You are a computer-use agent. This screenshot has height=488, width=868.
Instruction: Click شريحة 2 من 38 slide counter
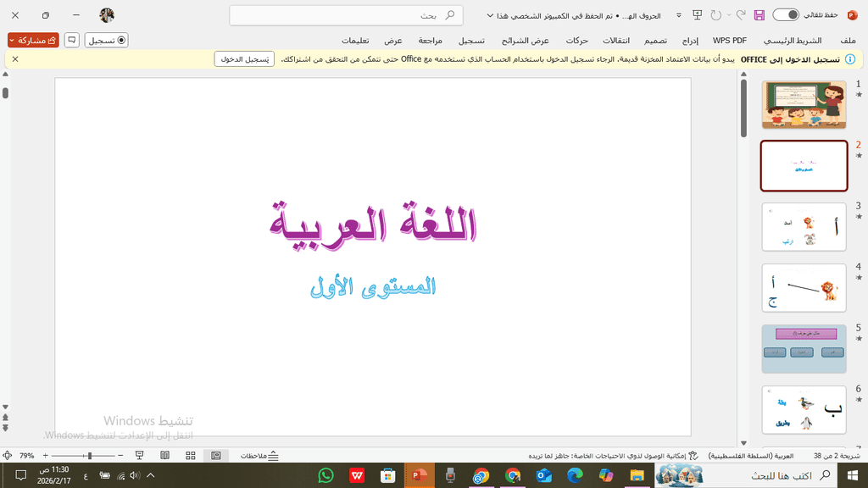coord(837,456)
